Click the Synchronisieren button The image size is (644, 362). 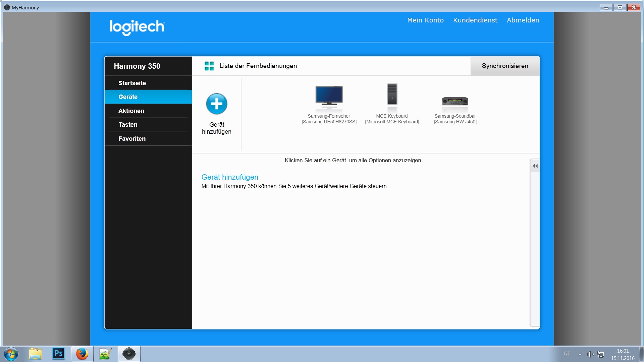point(505,66)
